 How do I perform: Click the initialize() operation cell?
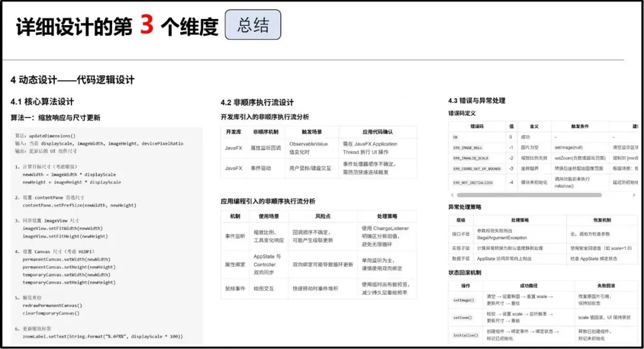(x=465, y=335)
